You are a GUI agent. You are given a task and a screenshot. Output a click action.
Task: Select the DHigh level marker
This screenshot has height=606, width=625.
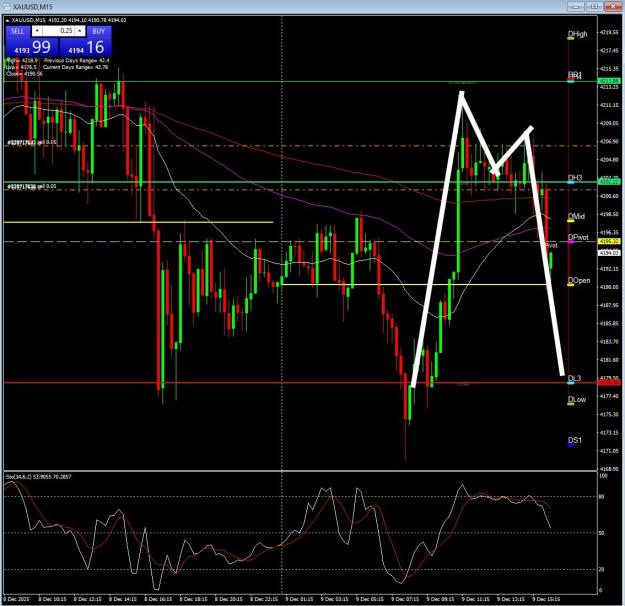[x=577, y=34]
